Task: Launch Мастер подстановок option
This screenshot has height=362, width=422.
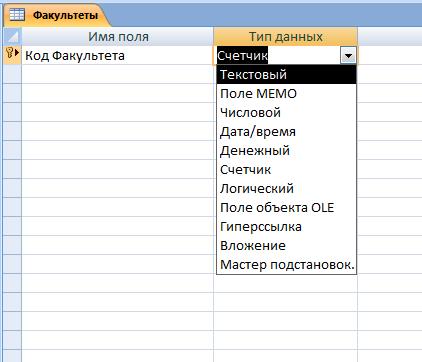Action: (286, 264)
